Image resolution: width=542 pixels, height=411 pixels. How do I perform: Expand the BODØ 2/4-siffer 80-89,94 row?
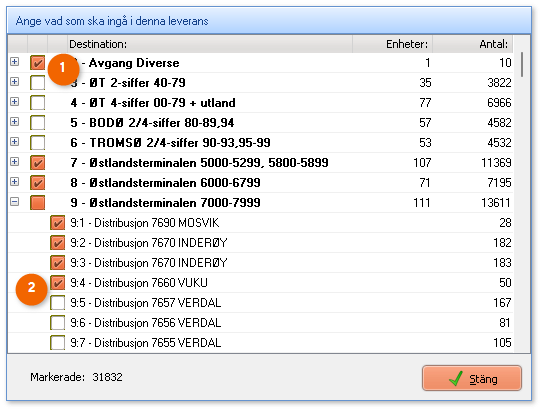(15, 122)
